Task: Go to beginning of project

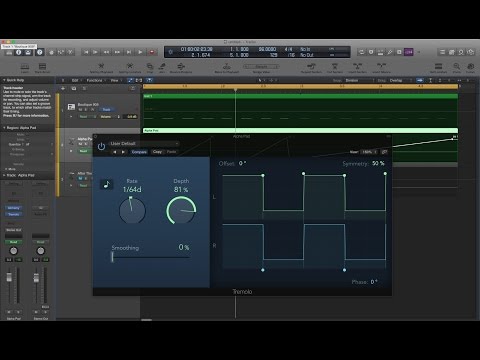Action: [x=86, y=52]
